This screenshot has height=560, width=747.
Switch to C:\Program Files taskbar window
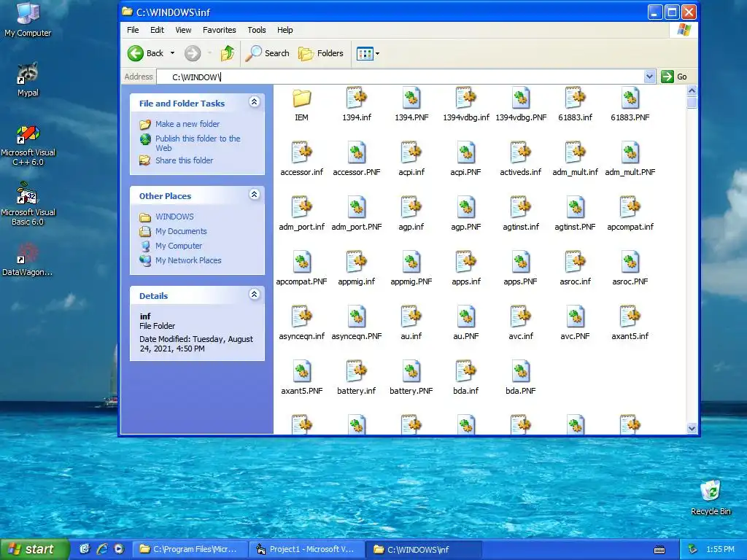pos(189,549)
